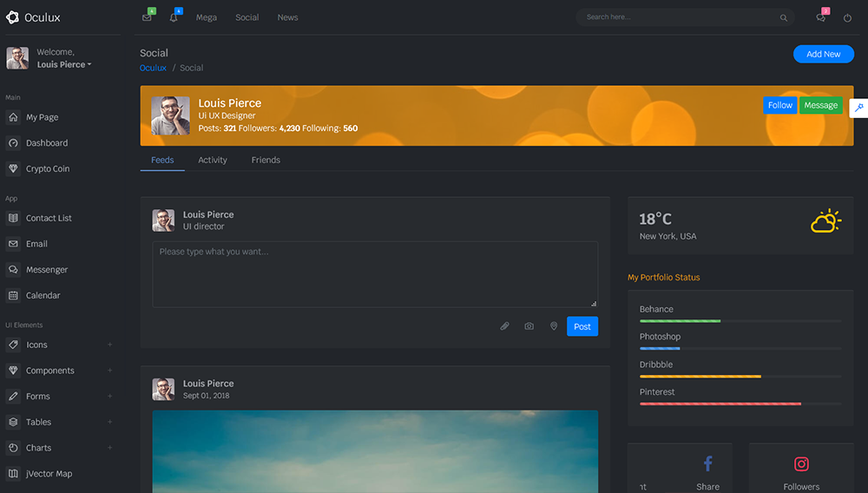Click the Behance progress bar
The image size is (868, 493).
(x=740, y=321)
